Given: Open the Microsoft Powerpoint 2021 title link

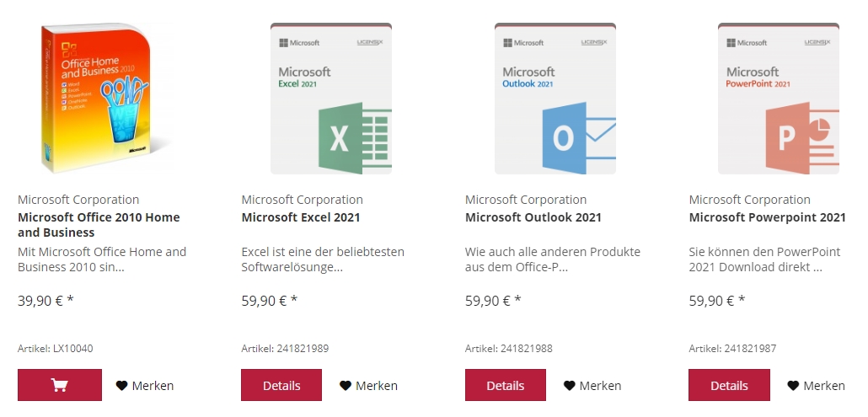Looking at the screenshot, I should coord(767,217).
